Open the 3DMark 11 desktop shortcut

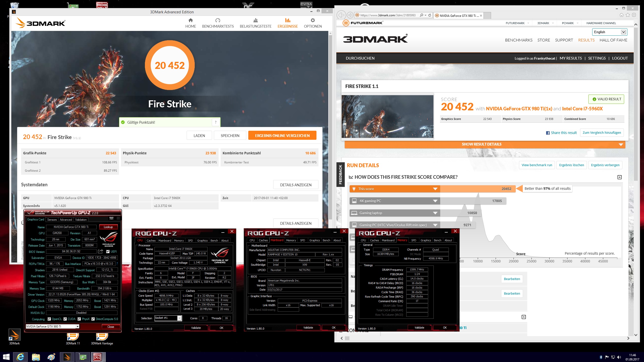tap(73, 339)
